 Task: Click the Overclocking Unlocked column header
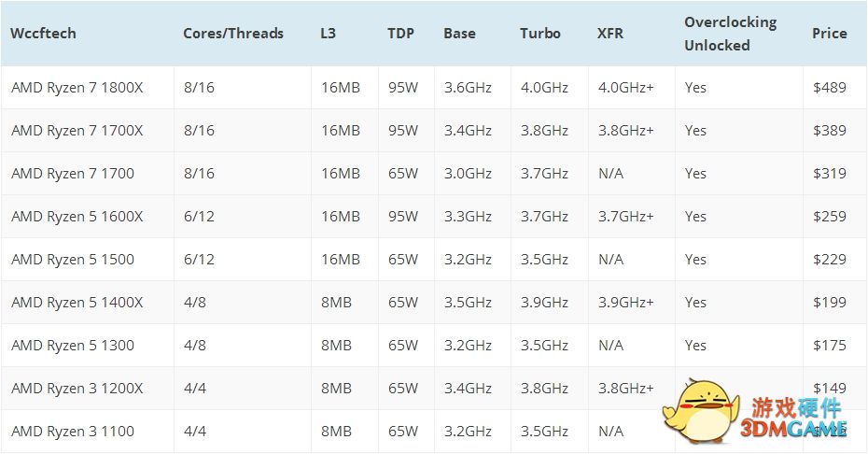click(x=730, y=34)
